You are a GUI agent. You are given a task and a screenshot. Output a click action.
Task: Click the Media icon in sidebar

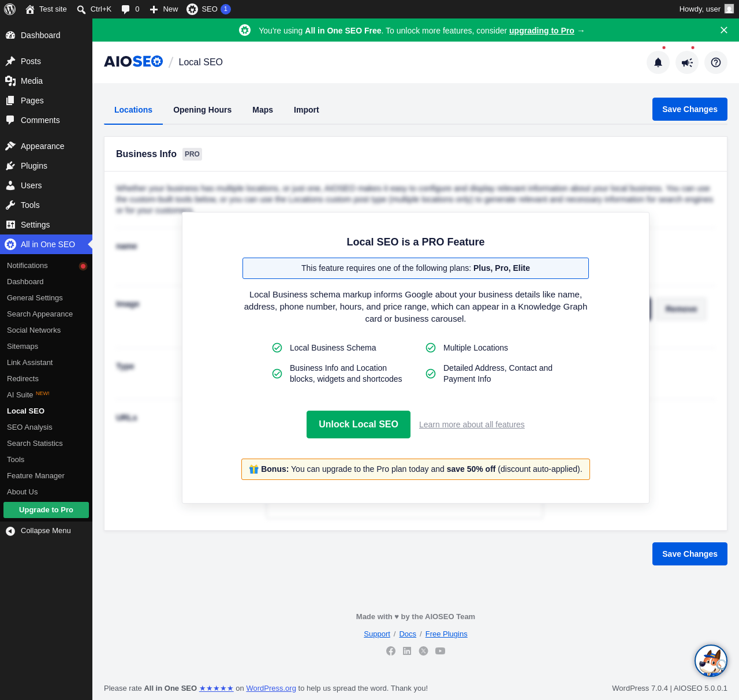tap(10, 81)
